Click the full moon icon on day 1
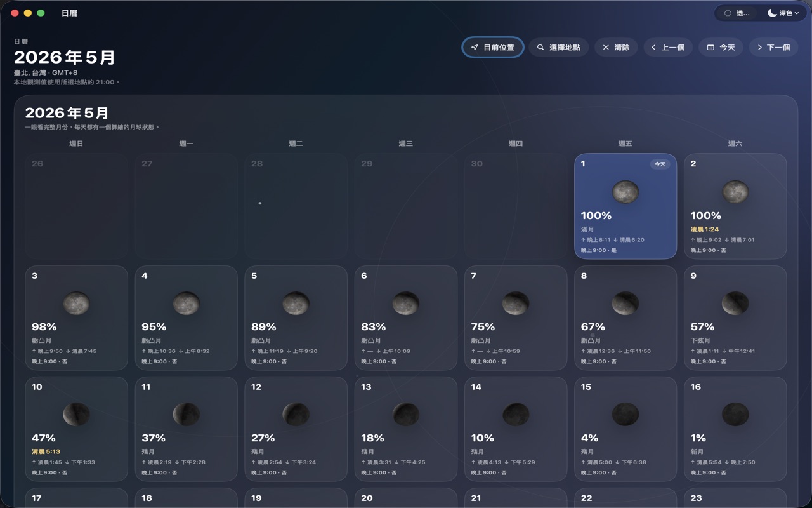Viewport: 812px width, 508px height. click(625, 192)
